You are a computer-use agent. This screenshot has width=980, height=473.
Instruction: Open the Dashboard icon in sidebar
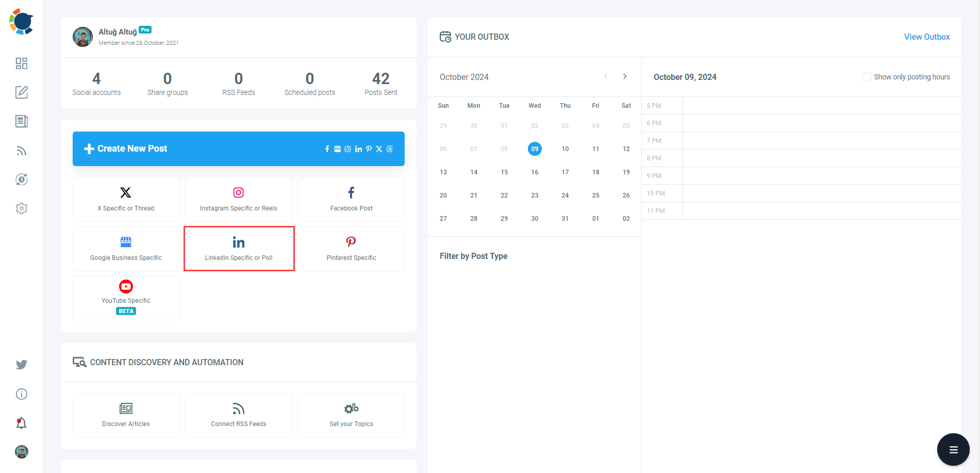coord(21,63)
